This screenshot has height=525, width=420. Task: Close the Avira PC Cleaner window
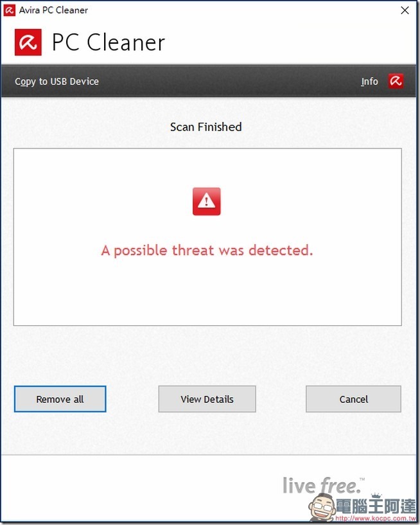[405, 10]
